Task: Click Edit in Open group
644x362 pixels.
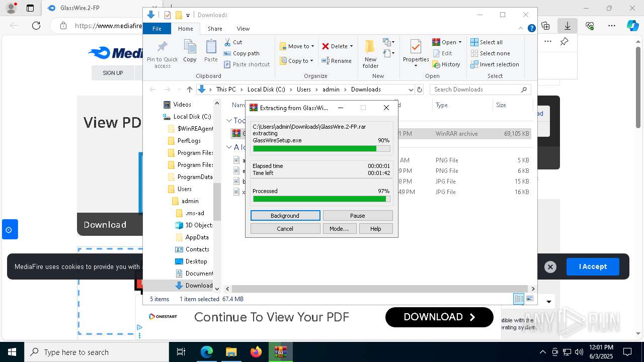Action: click(442, 53)
